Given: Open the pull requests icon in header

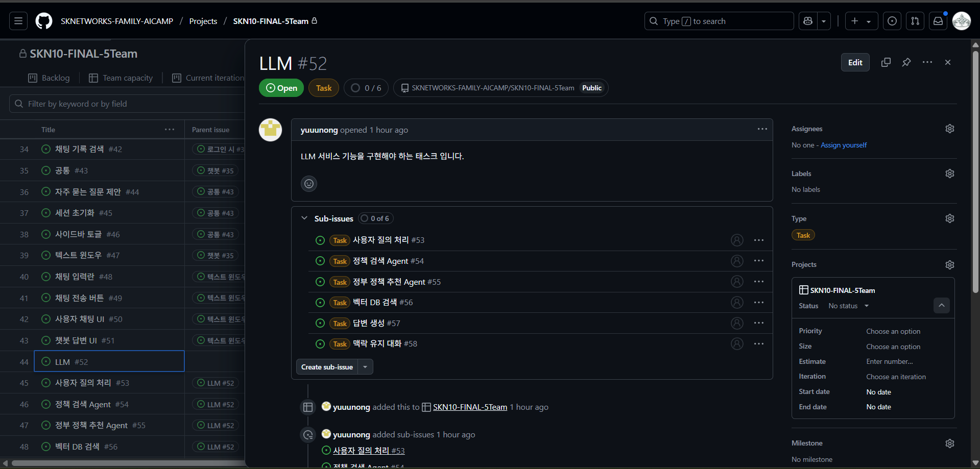Looking at the screenshot, I should 915,21.
